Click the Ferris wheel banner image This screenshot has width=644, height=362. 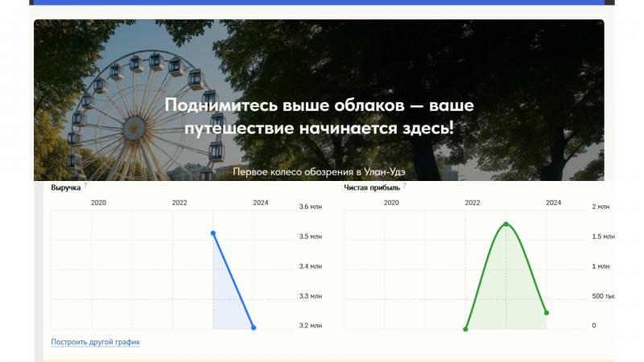point(319,100)
